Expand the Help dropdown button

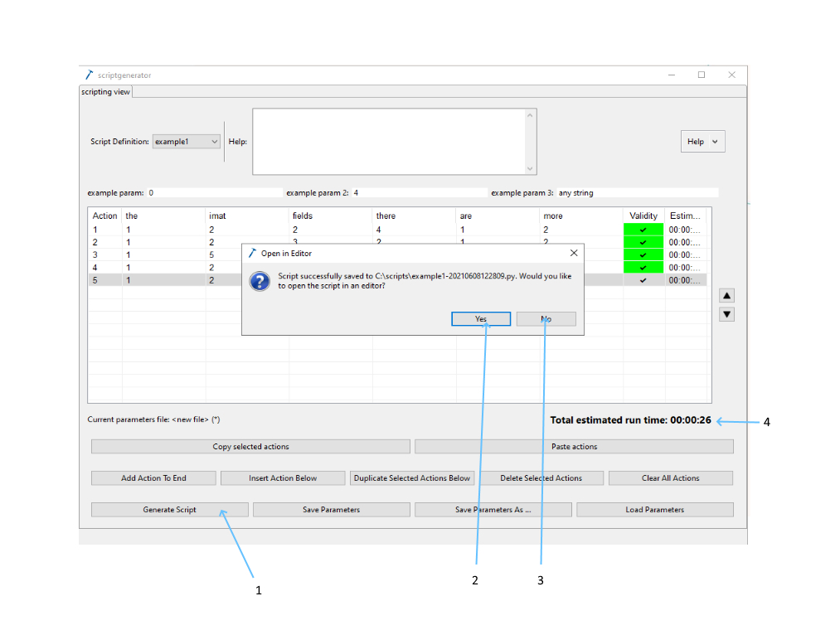pyautogui.click(x=702, y=142)
